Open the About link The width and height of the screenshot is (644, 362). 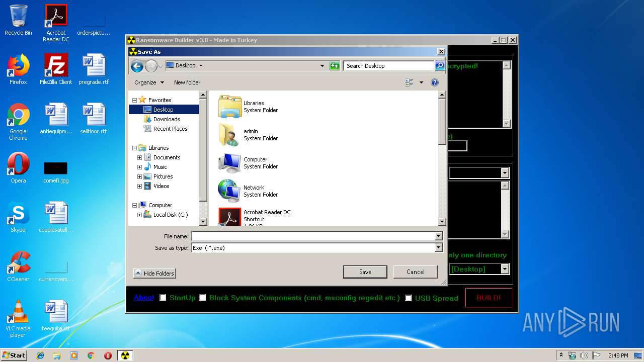click(144, 297)
